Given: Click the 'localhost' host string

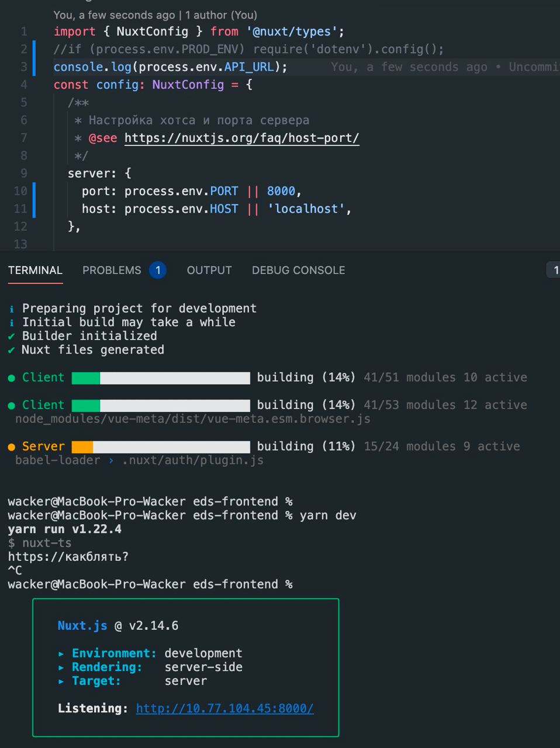Looking at the screenshot, I should 306,209.
